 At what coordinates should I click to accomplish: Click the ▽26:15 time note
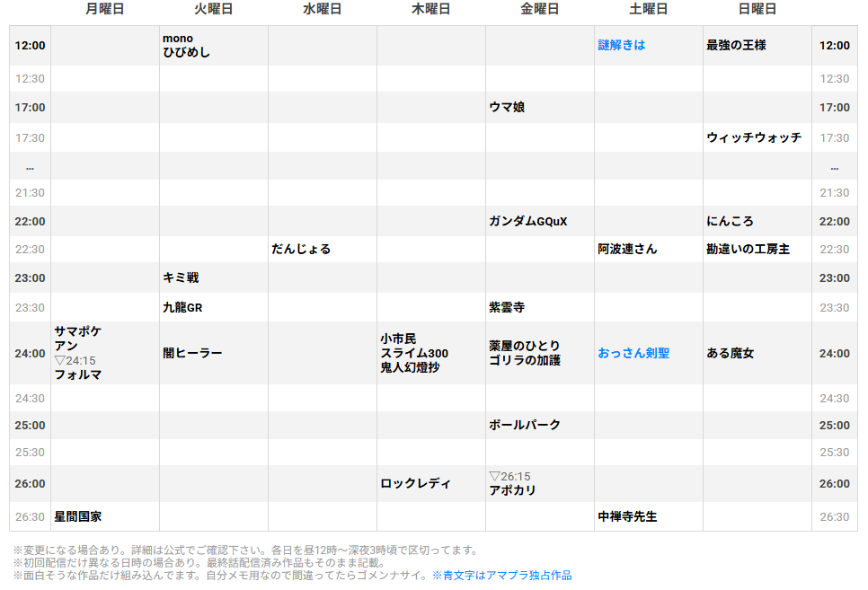509,477
